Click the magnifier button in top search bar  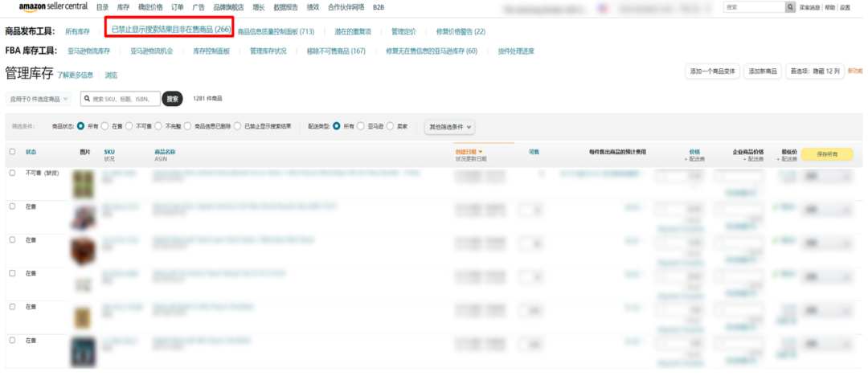click(x=791, y=7)
